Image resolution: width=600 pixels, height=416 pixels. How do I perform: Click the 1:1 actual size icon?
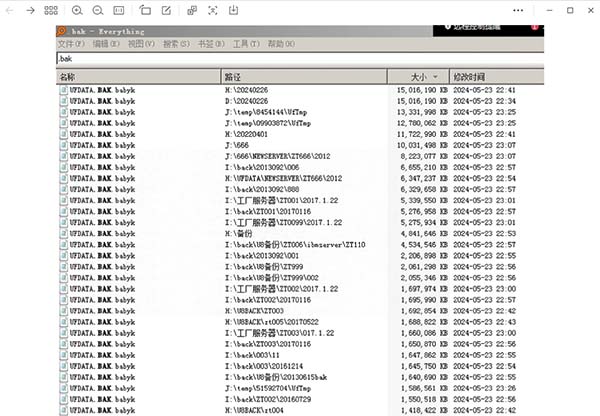click(119, 10)
